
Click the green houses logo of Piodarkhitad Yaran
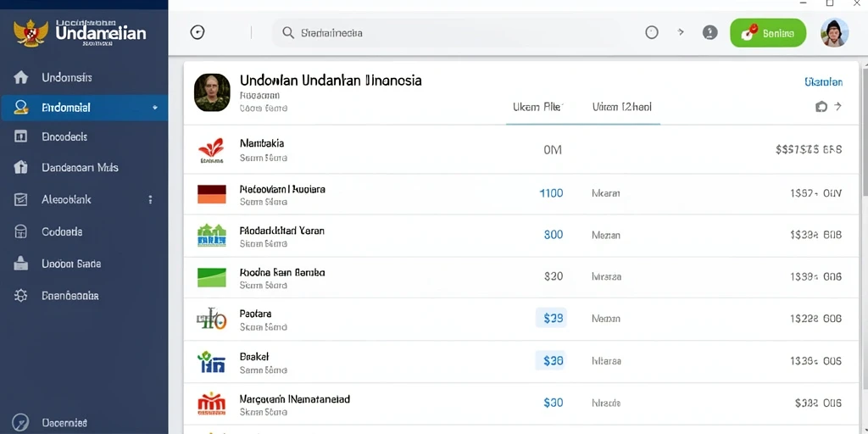(211, 236)
